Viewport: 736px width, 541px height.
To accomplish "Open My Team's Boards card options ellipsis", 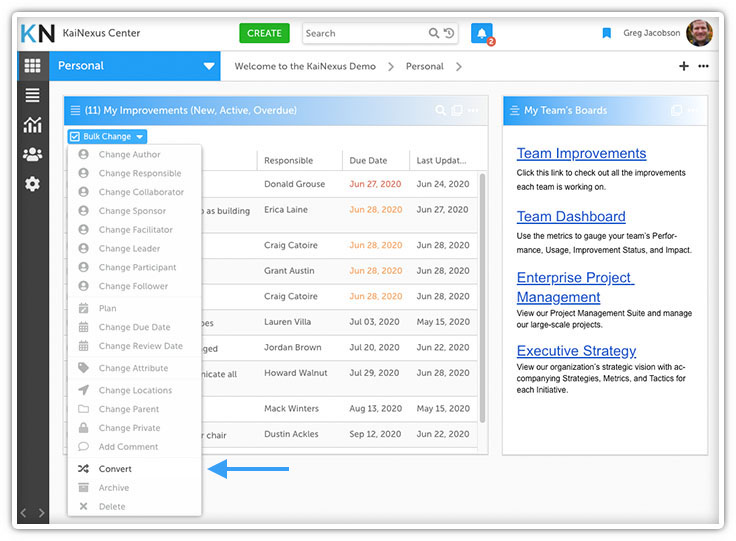I will pyautogui.click(x=693, y=110).
